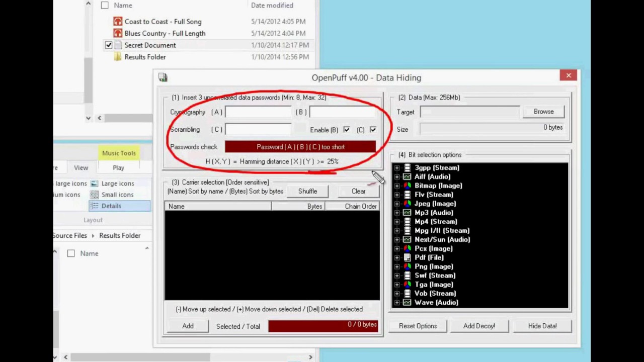
Task: Click the Swf (Stream) format icon
Action: click(407, 276)
